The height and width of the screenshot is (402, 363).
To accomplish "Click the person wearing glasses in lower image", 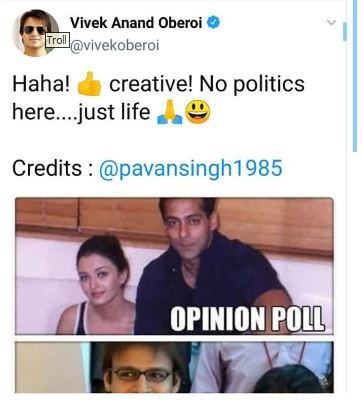I will coord(142,368).
